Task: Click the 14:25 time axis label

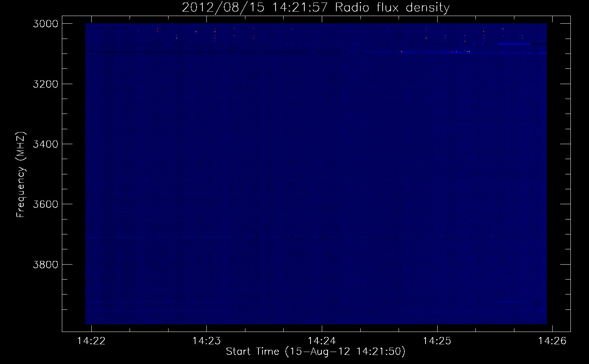Action: point(437,341)
